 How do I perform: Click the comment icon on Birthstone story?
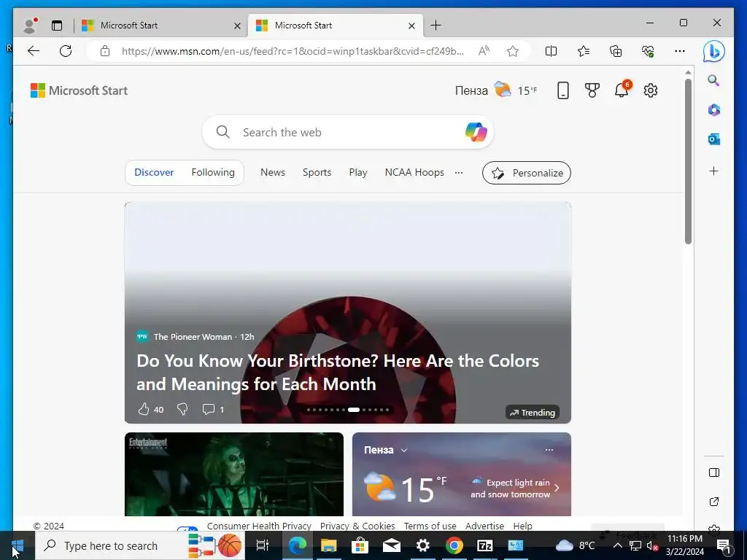pos(208,409)
